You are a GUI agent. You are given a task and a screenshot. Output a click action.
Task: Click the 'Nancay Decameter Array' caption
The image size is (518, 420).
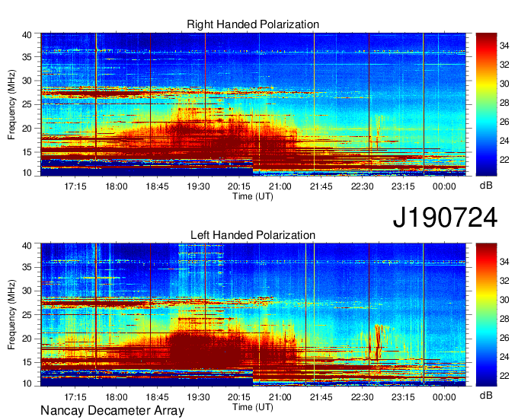112,411
